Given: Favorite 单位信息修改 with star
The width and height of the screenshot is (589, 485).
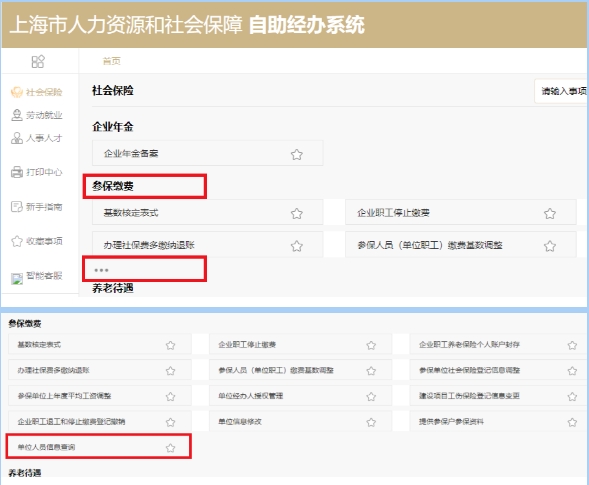Looking at the screenshot, I should tap(371, 422).
